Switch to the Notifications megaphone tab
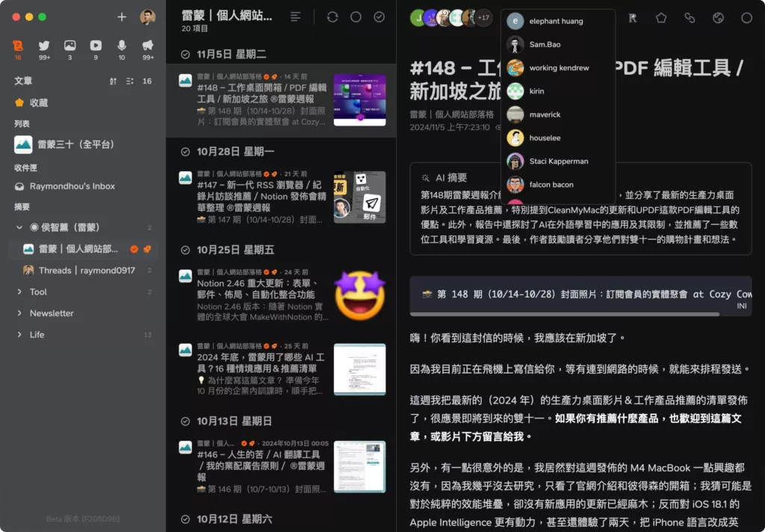Screen dimensions: 765x532 point(148,50)
